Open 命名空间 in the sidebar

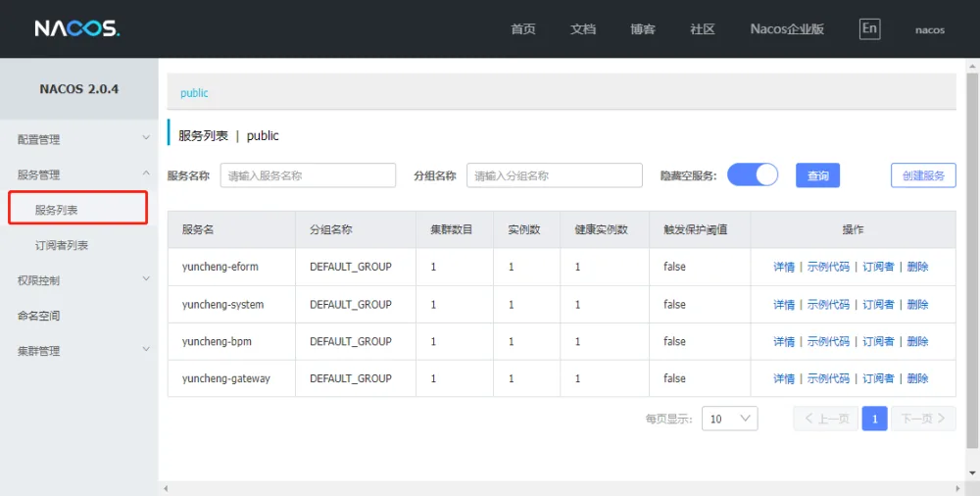pos(39,316)
